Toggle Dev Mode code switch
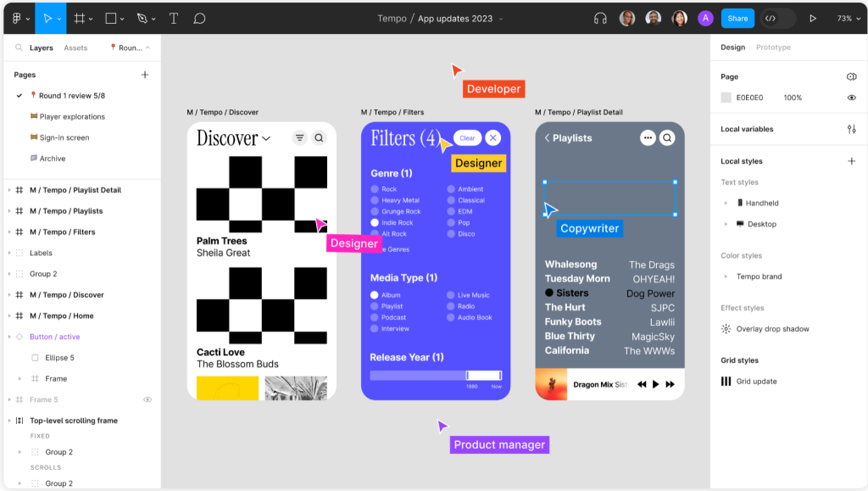 (x=778, y=19)
